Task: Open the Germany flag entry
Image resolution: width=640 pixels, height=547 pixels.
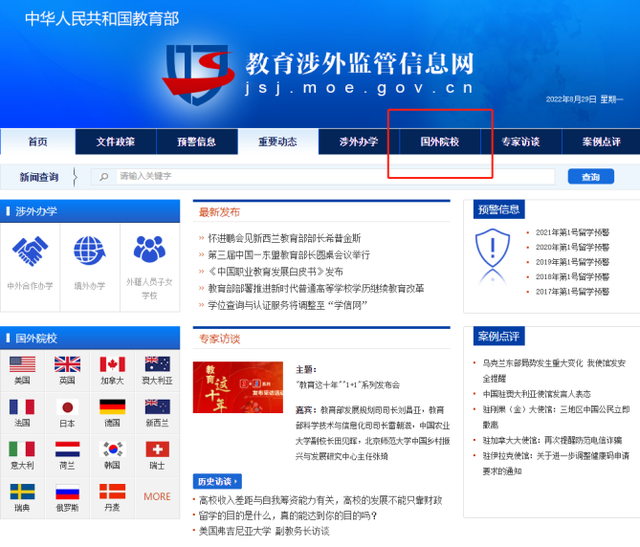Action: (x=112, y=407)
